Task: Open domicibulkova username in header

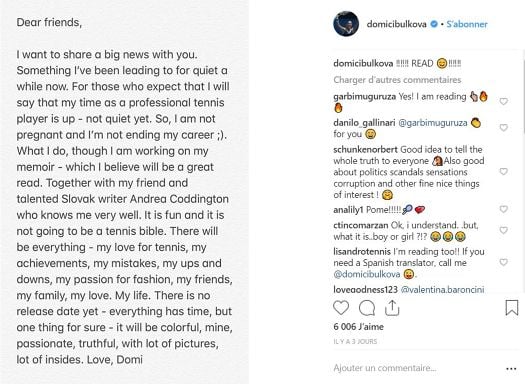Action: point(396,24)
